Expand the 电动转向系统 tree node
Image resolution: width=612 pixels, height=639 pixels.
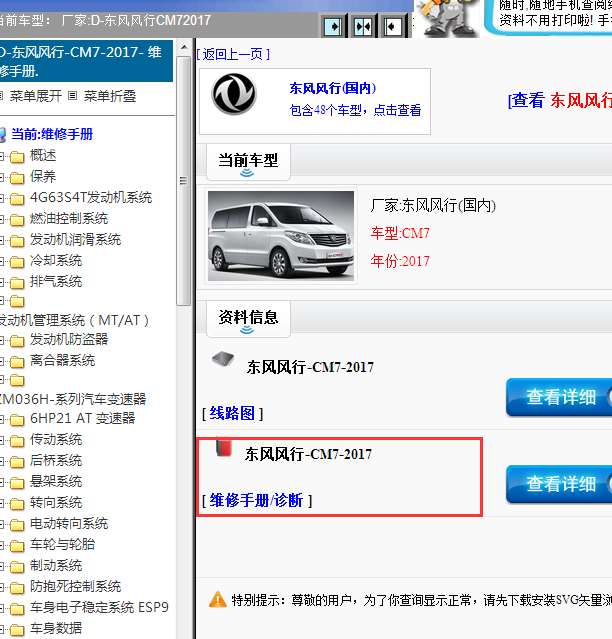pos(2,524)
